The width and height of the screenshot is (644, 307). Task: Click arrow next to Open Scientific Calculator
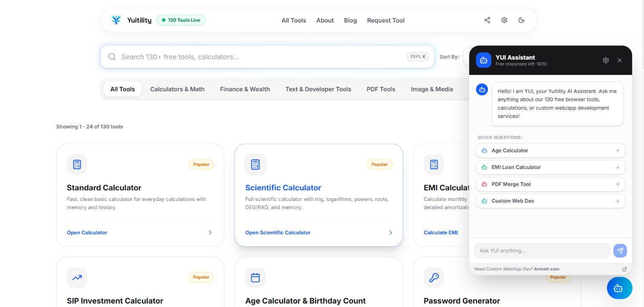tap(390, 232)
